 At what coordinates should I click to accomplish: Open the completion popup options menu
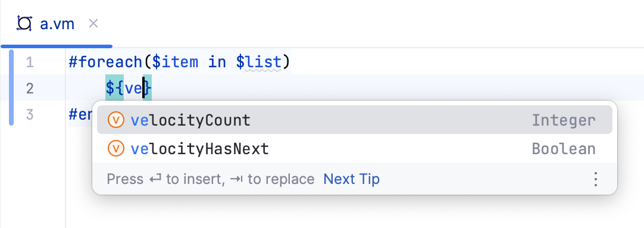[595, 179]
